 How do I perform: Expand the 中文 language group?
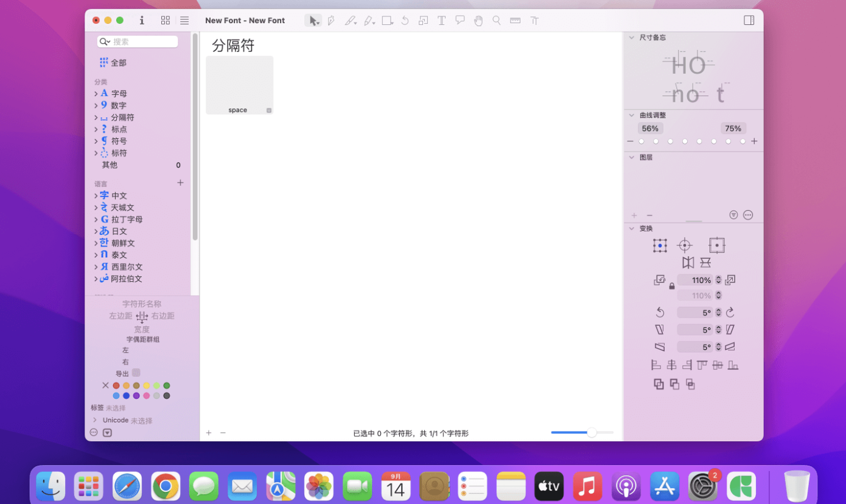click(x=96, y=196)
